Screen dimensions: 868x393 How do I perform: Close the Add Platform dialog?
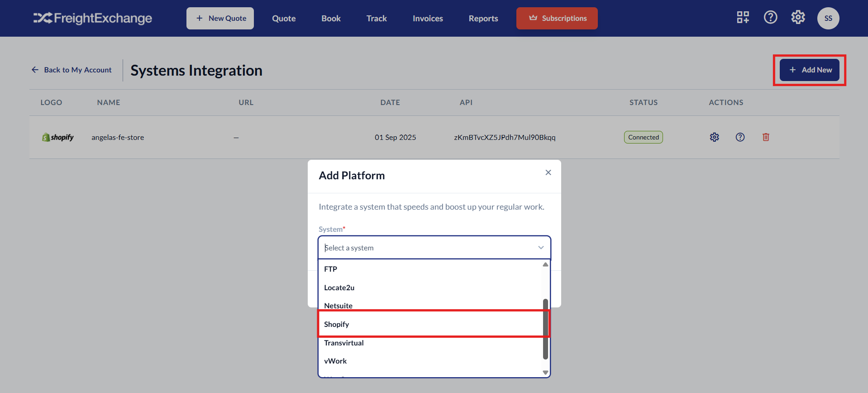coord(548,173)
